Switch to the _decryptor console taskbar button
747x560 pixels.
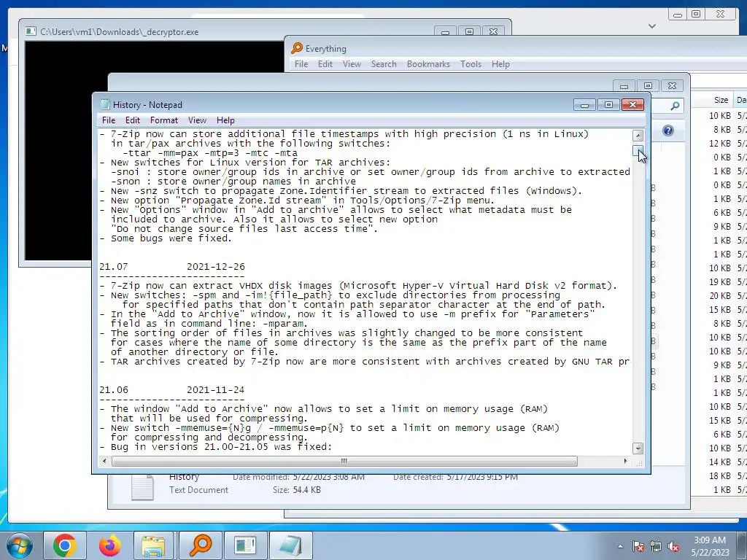tap(245, 545)
